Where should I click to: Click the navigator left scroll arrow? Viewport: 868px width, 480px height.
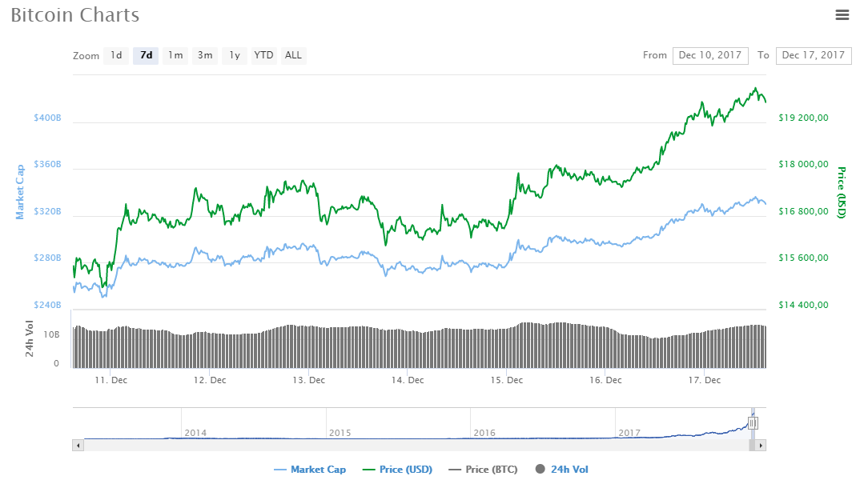point(78,445)
